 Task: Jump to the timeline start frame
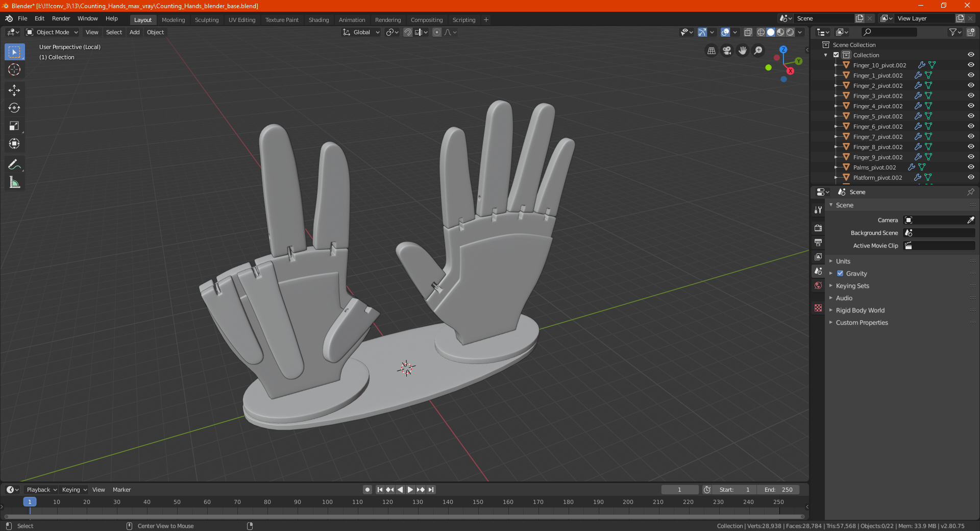pyautogui.click(x=380, y=490)
